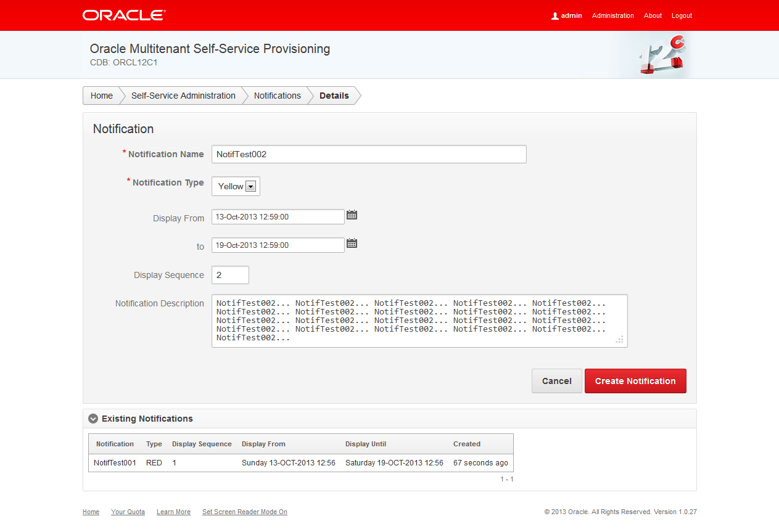
Task: Click 'Sunday 13-OCT-2013 12:56' cell
Action: click(289, 462)
